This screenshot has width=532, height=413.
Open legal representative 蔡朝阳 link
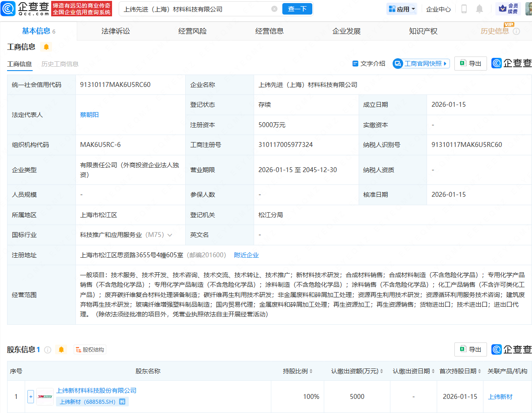click(x=90, y=115)
